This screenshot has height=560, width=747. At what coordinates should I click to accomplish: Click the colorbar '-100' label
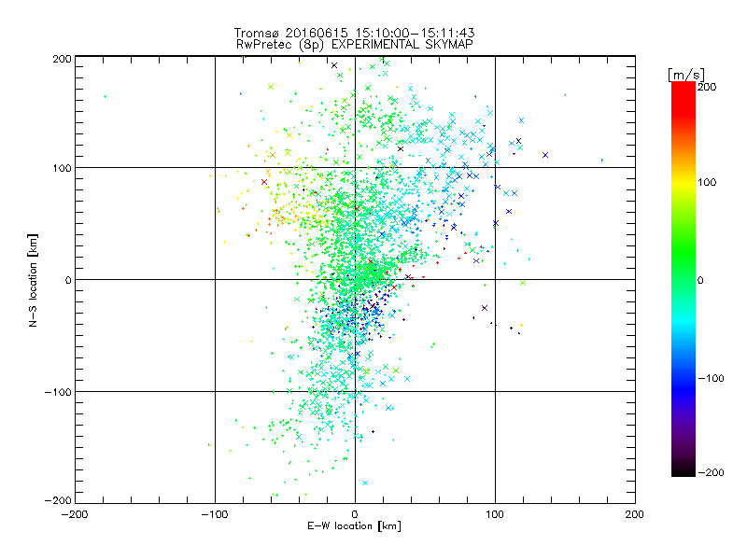[x=711, y=379]
